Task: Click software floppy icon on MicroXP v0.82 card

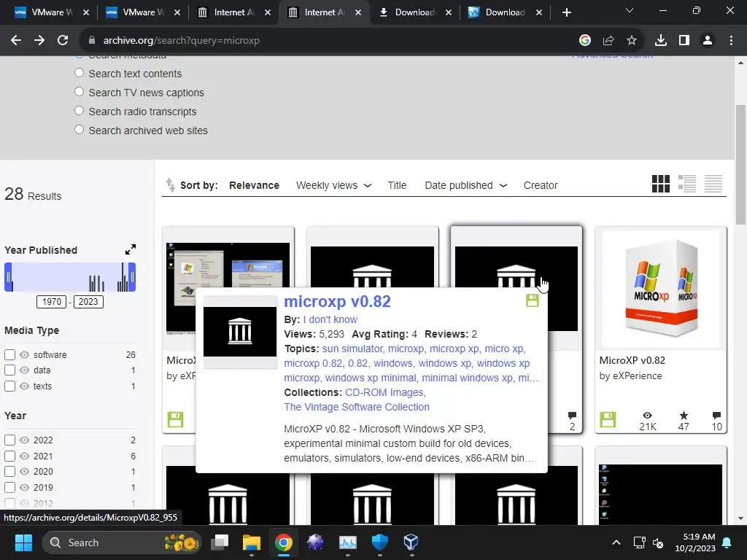Action: (608, 419)
